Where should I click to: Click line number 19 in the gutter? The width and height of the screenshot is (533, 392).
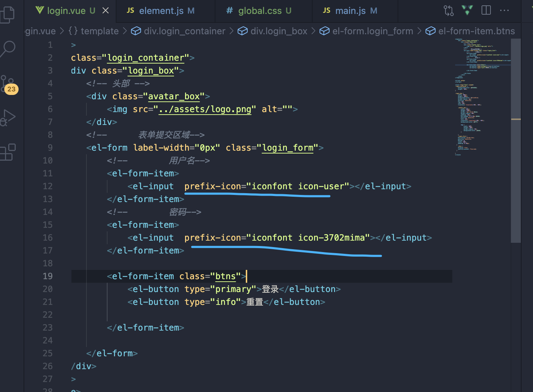pos(48,276)
